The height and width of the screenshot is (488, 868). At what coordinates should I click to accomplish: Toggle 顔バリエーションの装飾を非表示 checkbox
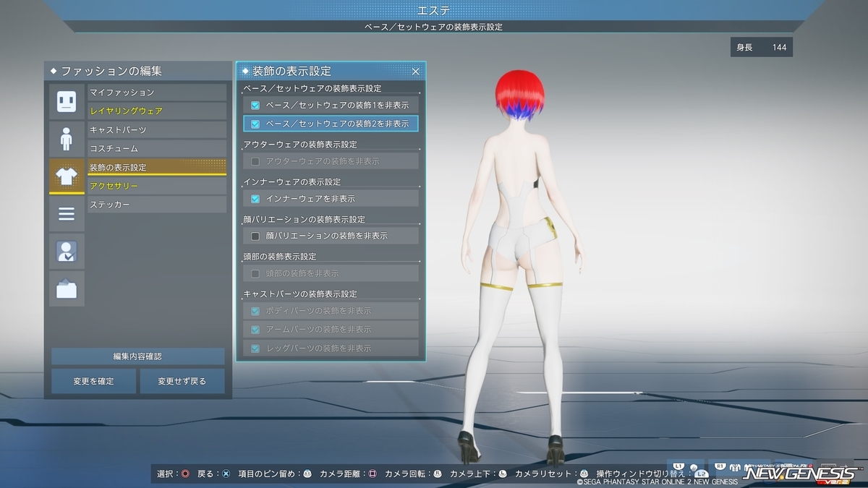[255, 236]
